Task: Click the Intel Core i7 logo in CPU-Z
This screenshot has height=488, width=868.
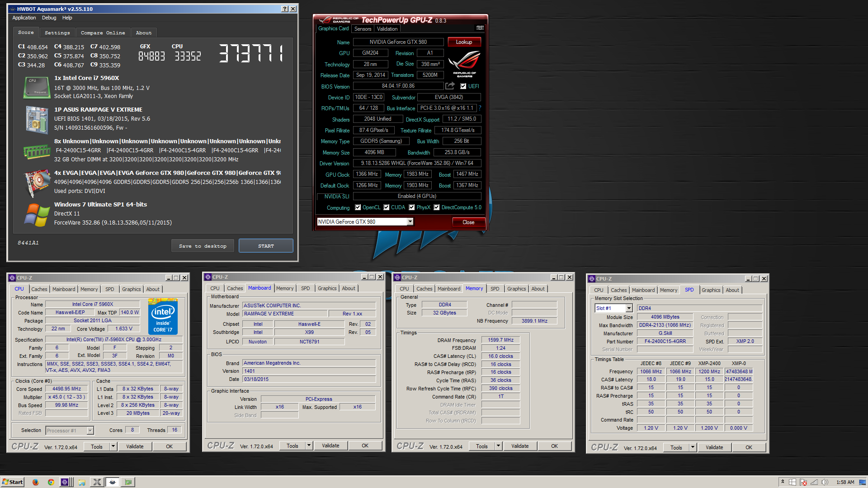Action: pos(163,316)
